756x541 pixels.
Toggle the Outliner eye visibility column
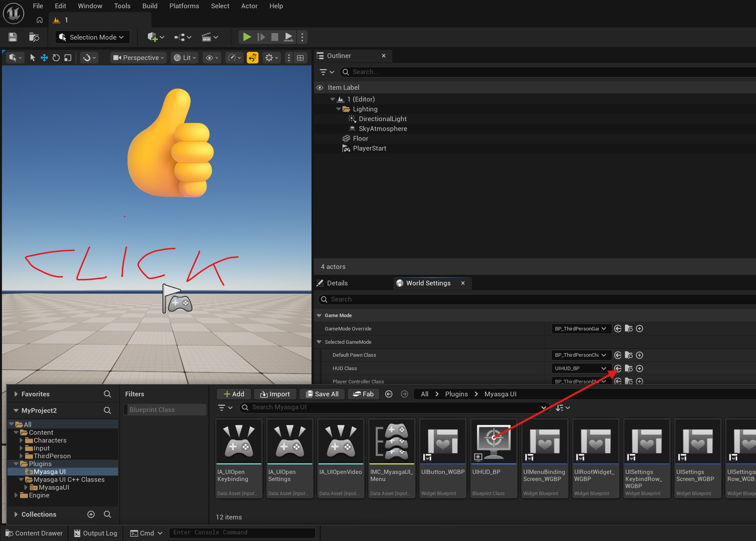[x=320, y=87]
